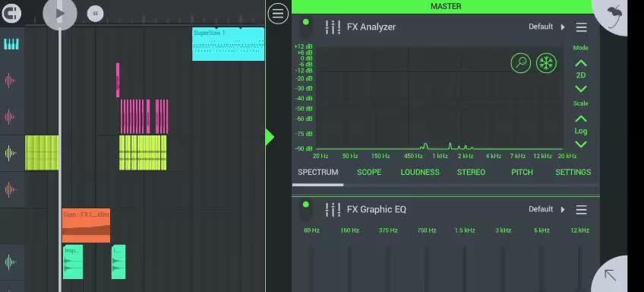Select the piano keys track icon
This screenshot has height=292, width=644.
11,44
